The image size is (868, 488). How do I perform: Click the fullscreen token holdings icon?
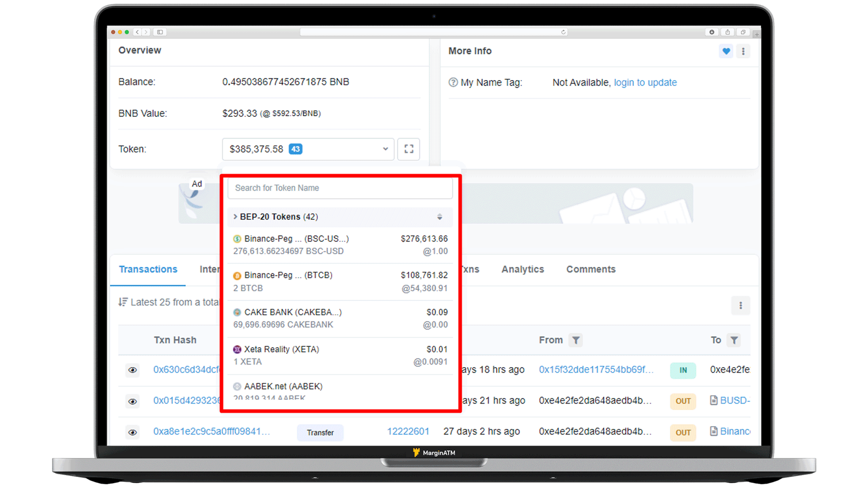[x=409, y=149]
